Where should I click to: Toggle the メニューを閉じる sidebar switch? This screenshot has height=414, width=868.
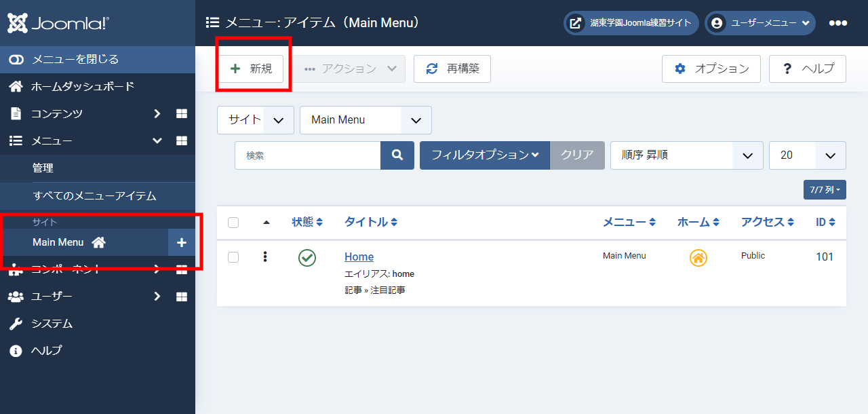16,60
